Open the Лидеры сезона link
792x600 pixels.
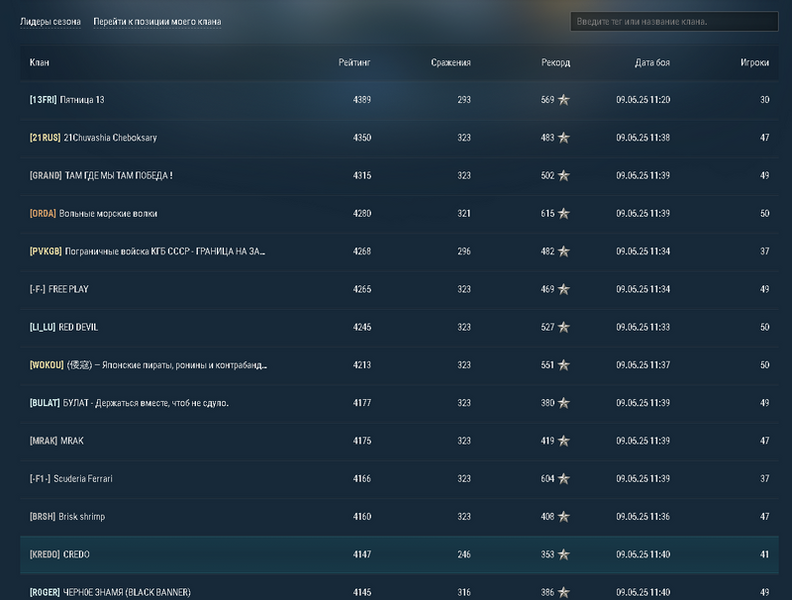51,22
